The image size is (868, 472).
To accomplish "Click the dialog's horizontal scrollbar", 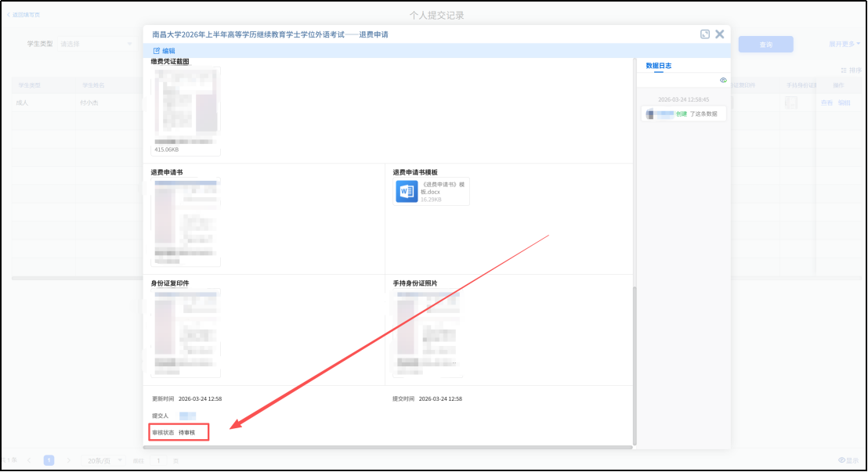I will pyautogui.click(x=388, y=447).
